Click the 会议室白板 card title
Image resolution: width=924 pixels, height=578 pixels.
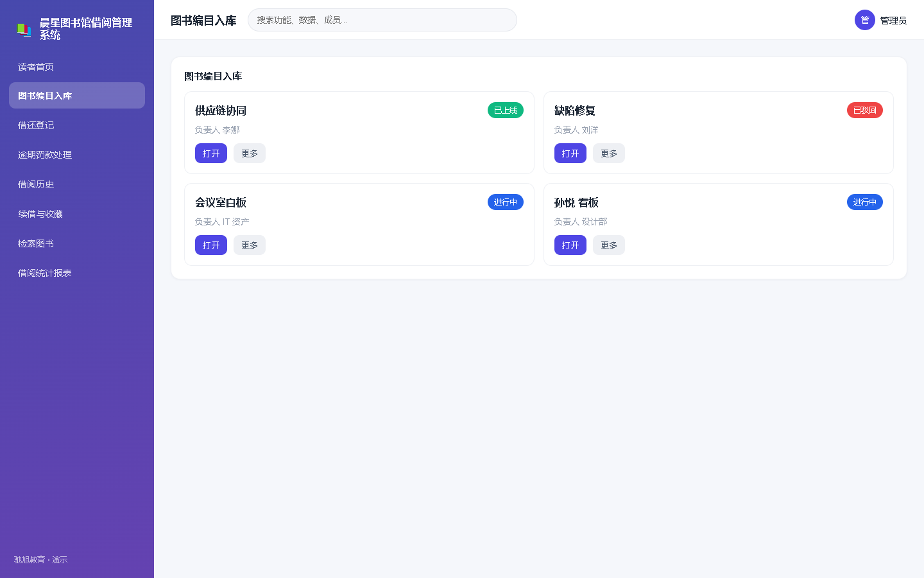[221, 202]
